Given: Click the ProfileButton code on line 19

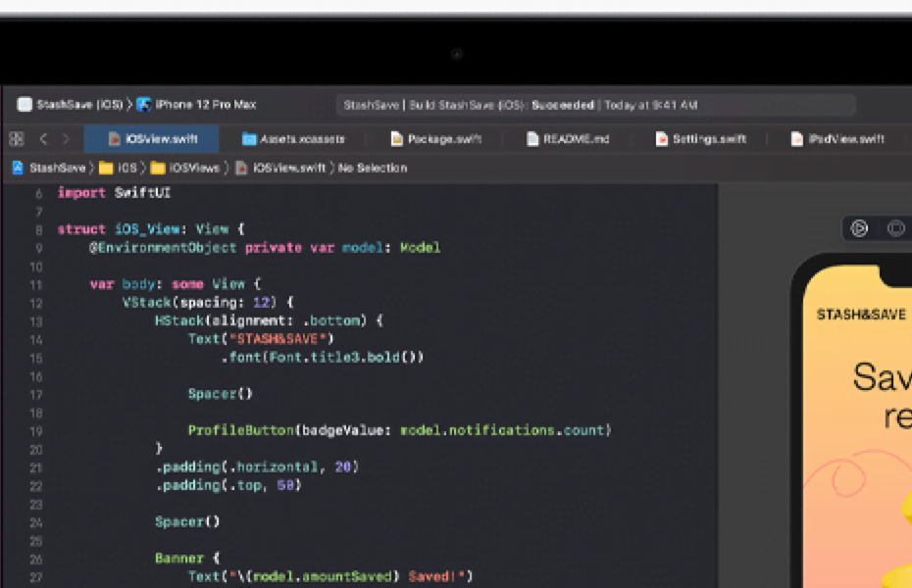Looking at the screenshot, I should pos(240,430).
